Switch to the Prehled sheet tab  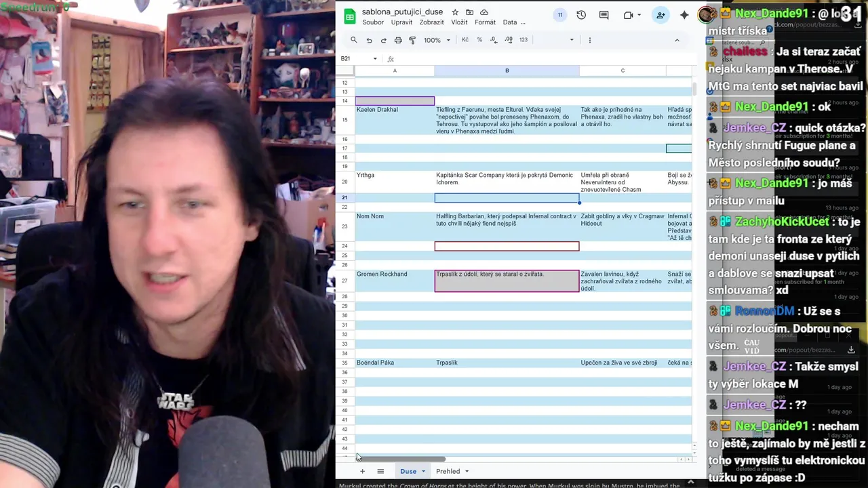point(448,471)
